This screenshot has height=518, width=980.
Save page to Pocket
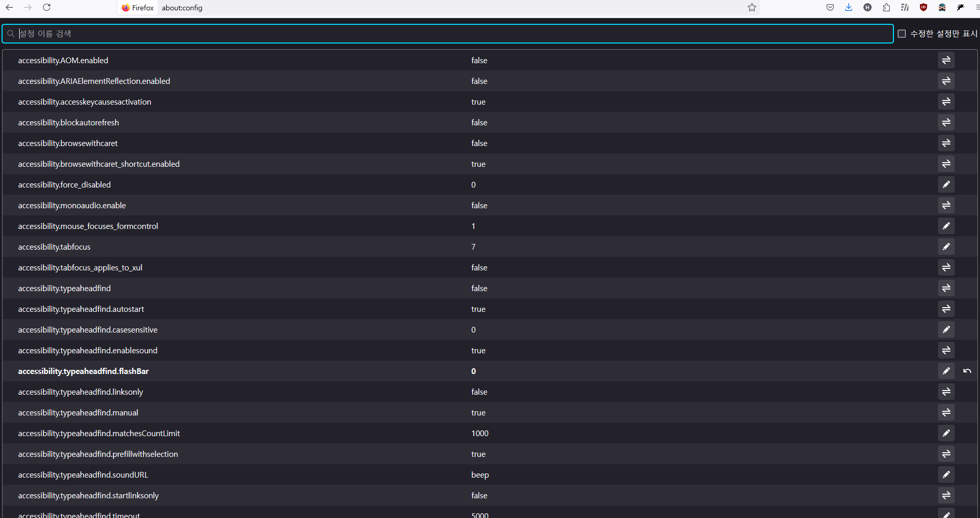[830, 7]
